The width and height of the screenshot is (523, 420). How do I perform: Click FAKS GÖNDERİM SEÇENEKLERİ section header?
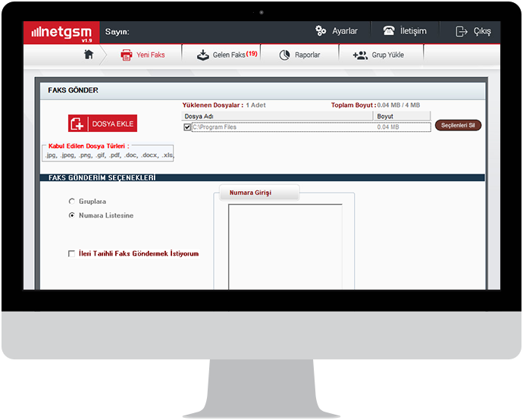(x=102, y=178)
